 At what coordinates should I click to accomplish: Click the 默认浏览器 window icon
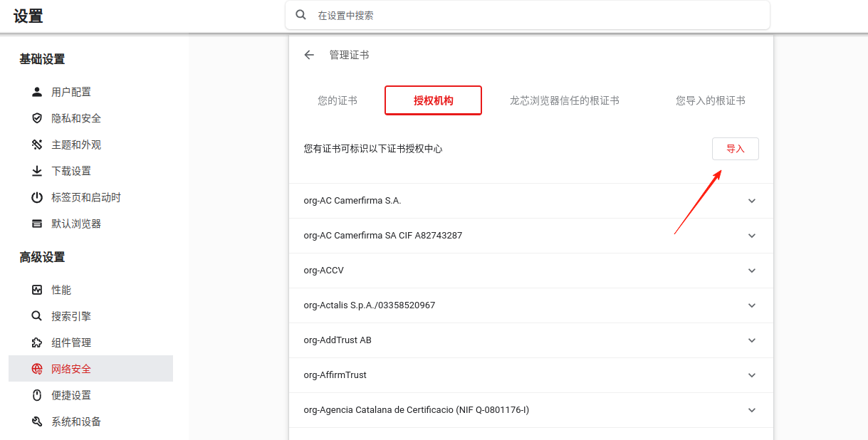click(37, 224)
